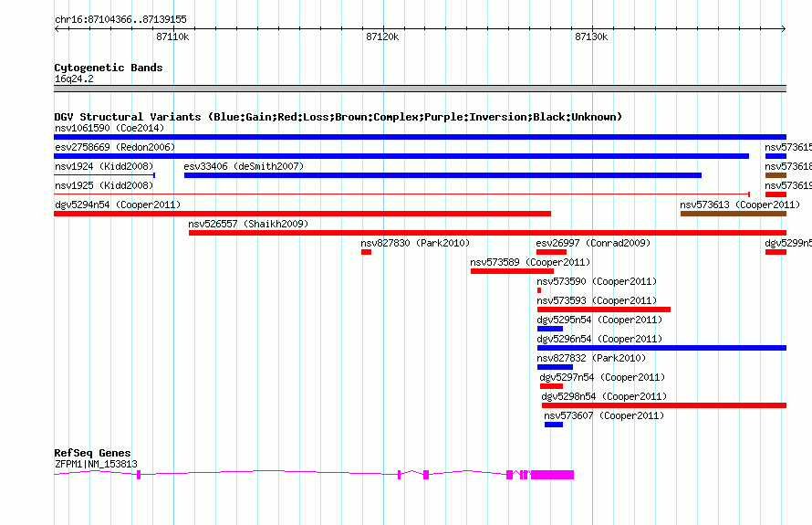Screen dimensions: 812x525
Task: Click the nsv573589 (Cooper2011) label
Action: [530, 262]
